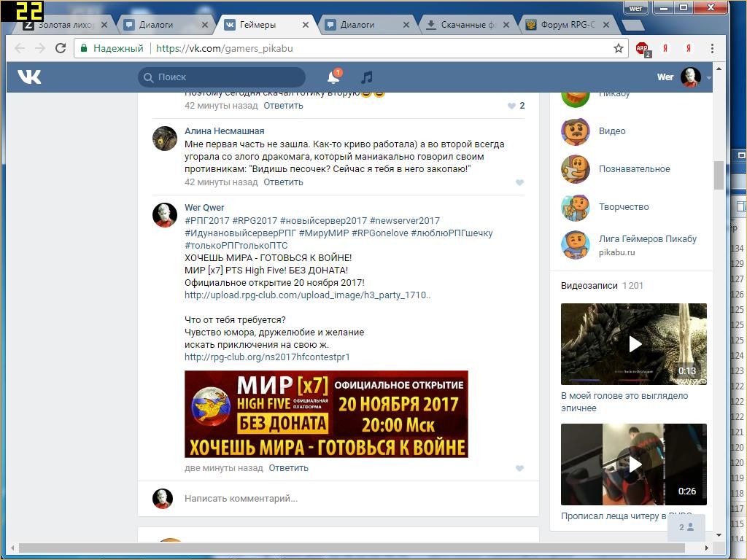Click the browser reload icon
Image resolution: width=747 pixels, height=560 pixels.
(61, 48)
